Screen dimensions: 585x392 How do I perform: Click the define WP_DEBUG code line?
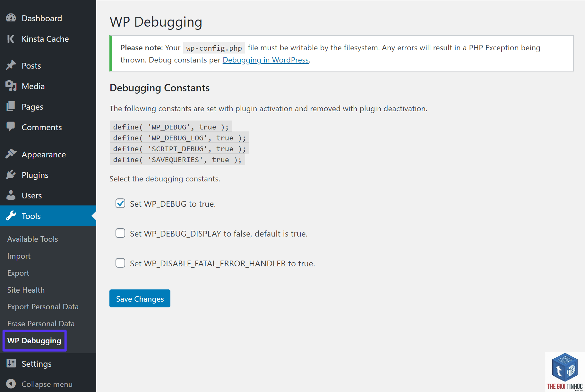pyautogui.click(x=171, y=127)
